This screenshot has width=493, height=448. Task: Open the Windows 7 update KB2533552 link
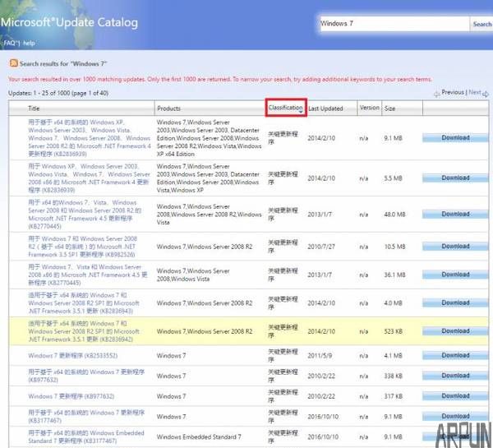[72, 356]
